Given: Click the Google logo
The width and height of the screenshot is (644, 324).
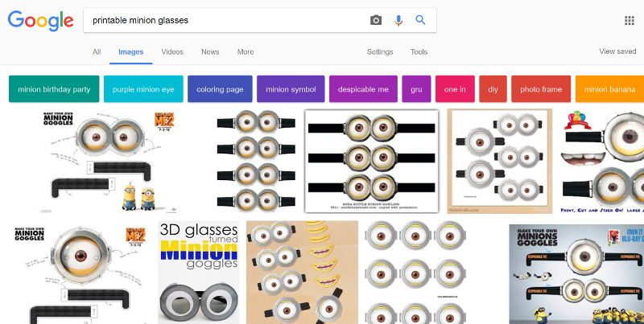Looking at the screenshot, I should click(41, 21).
